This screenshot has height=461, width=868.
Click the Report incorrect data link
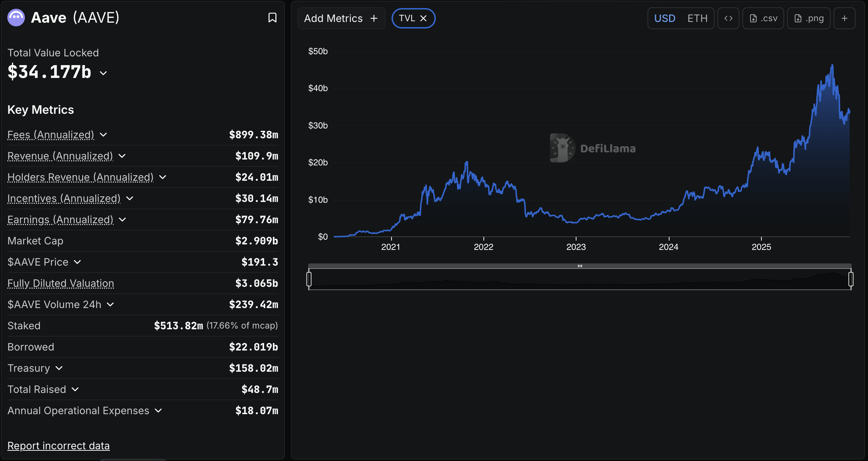pos(58,446)
